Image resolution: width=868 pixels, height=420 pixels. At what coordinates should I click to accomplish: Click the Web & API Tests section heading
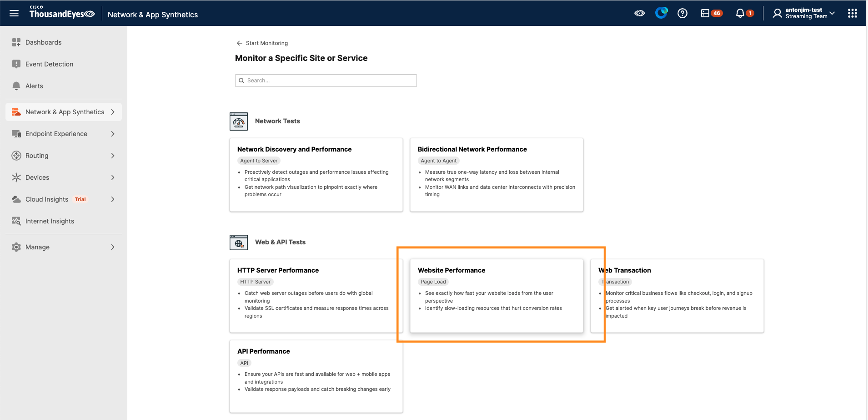click(x=280, y=242)
